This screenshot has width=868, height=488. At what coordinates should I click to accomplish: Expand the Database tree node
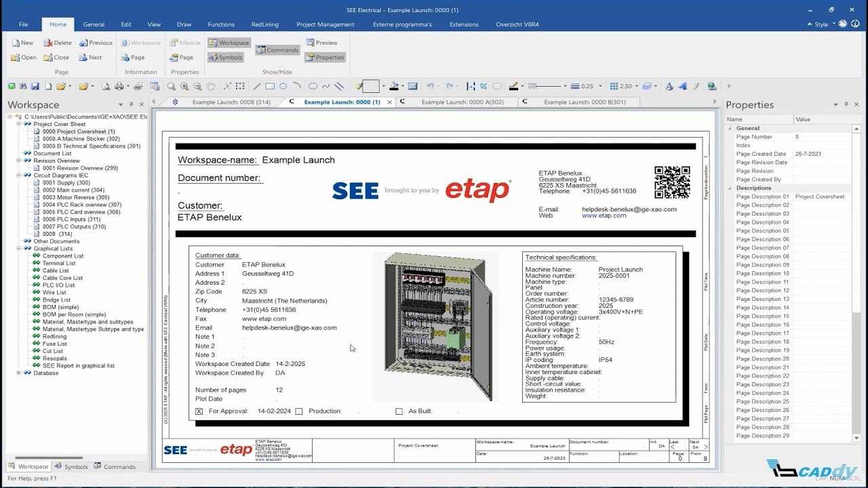(x=19, y=373)
